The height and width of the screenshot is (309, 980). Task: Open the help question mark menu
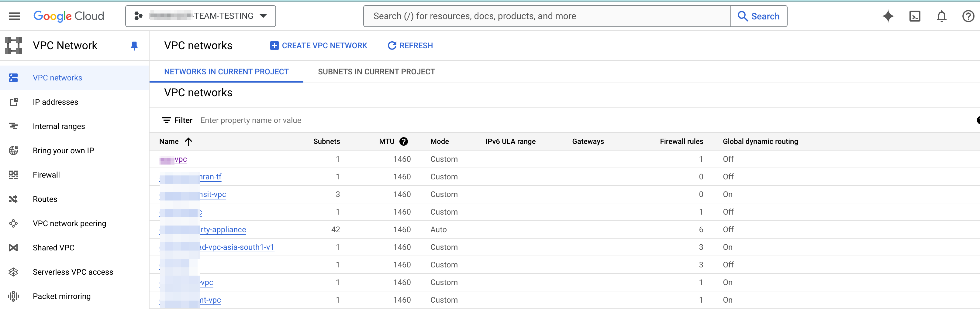(x=968, y=16)
